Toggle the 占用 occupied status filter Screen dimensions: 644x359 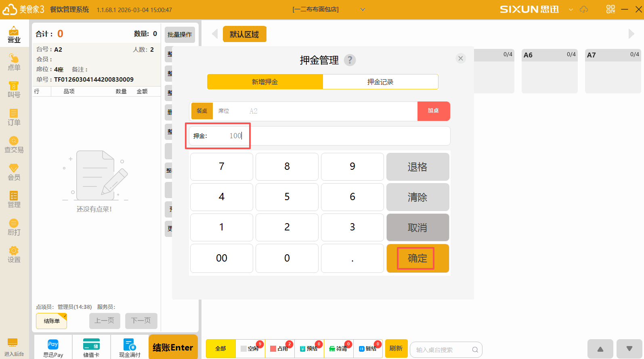tap(279, 348)
